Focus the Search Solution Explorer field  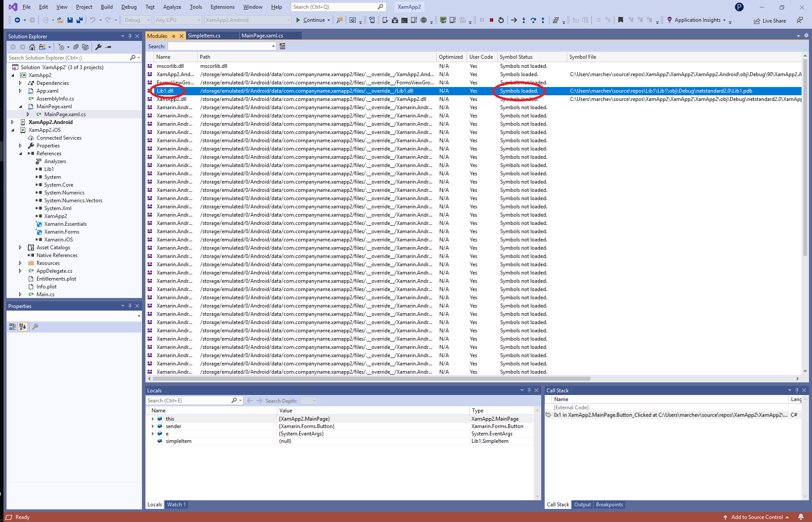pyautogui.click(x=68, y=57)
